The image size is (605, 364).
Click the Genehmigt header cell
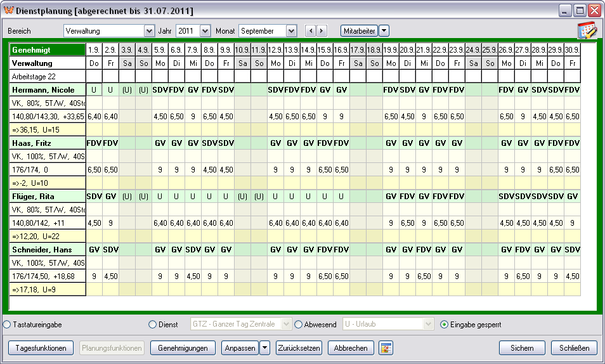coord(48,50)
